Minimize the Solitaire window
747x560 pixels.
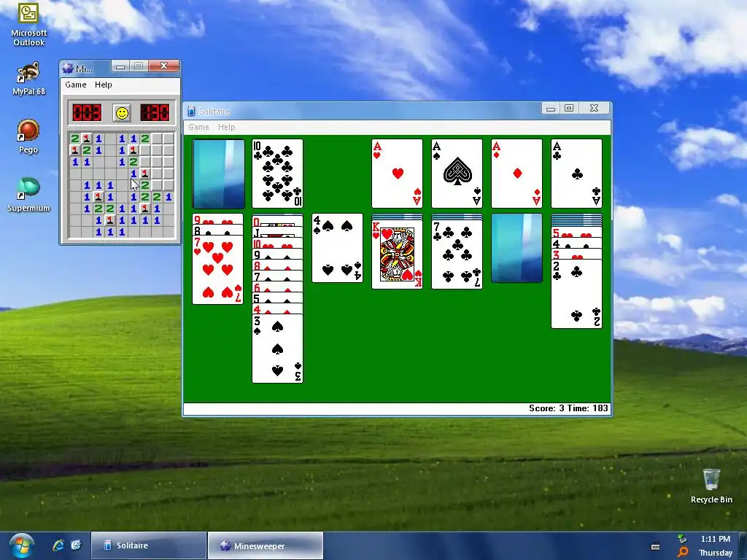click(550, 108)
